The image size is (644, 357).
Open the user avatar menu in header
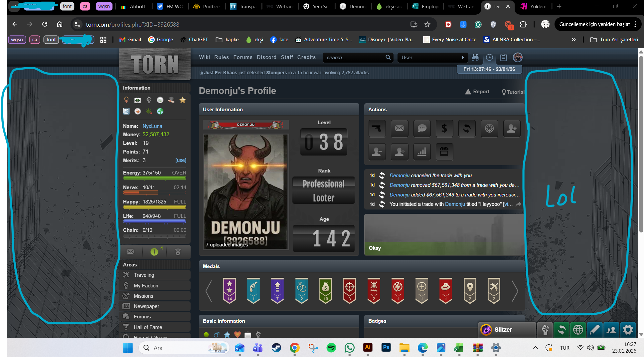(518, 58)
